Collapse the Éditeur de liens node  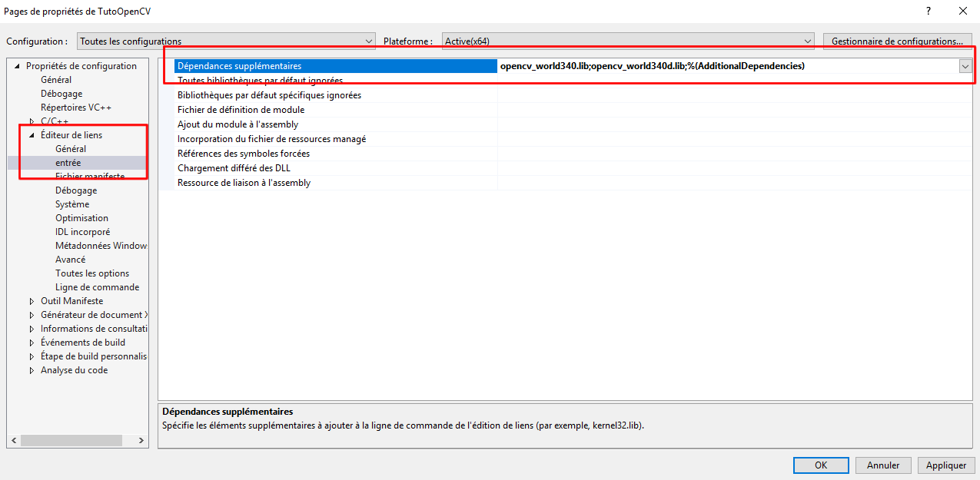point(32,135)
